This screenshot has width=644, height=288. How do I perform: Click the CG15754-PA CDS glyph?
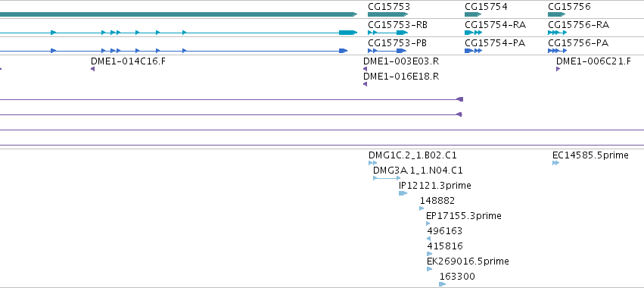[x=474, y=51]
